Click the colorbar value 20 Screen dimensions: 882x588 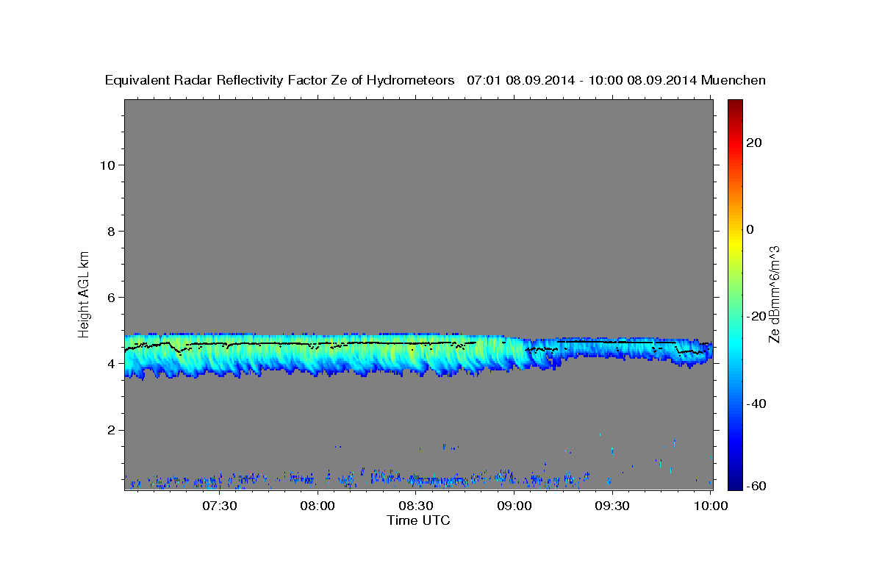[754, 143]
